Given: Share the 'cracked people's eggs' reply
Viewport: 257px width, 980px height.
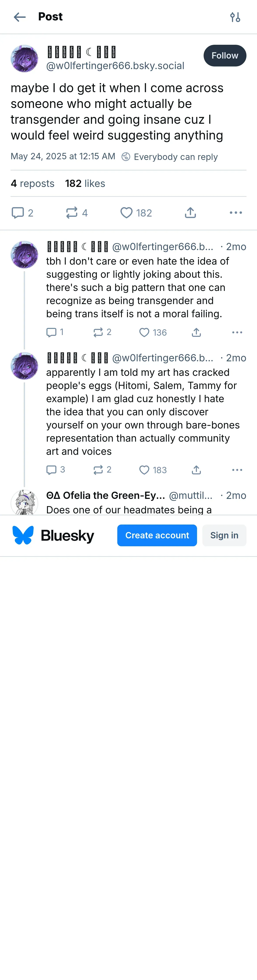Looking at the screenshot, I should pyautogui.click(x=196, y=470).
